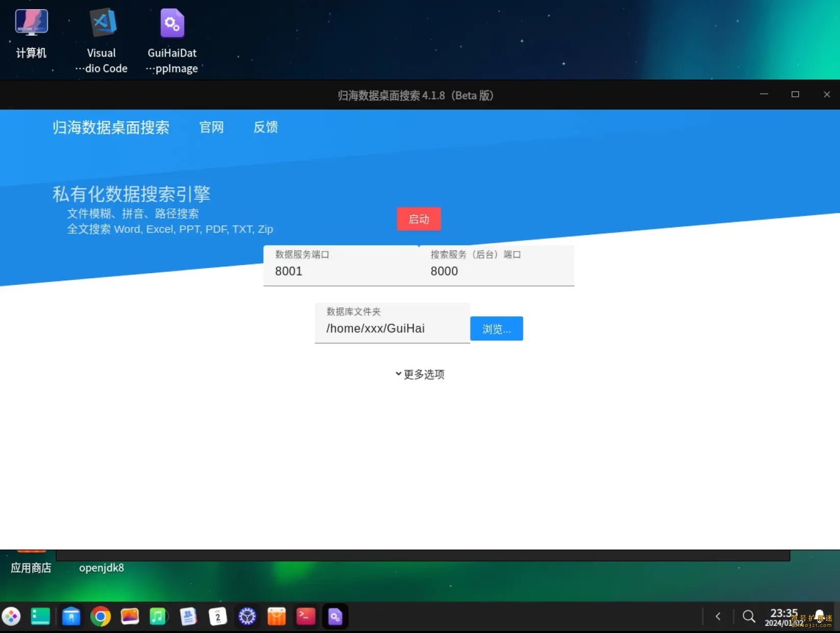Open the image viewer taskbar icon

pos(130,617)
